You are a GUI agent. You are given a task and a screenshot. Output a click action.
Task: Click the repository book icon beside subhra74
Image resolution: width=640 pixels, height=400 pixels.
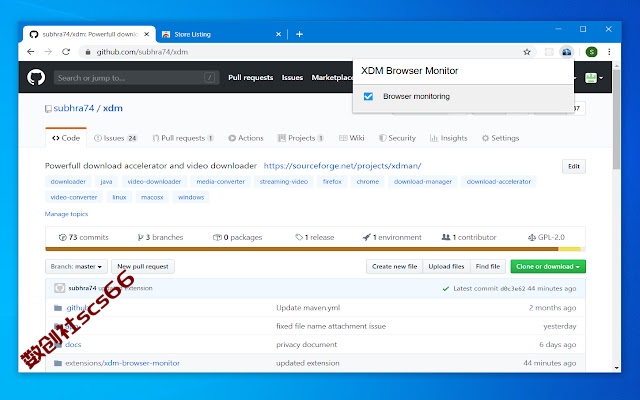(x=48, y=109)
